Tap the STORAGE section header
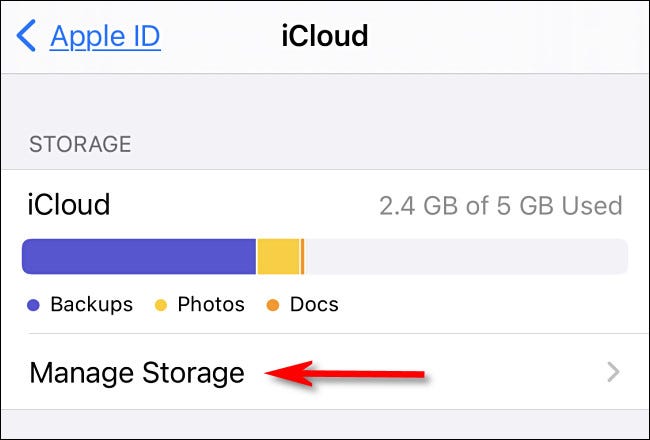The width and height of the screenshot is (650, 440). (80, 144)
